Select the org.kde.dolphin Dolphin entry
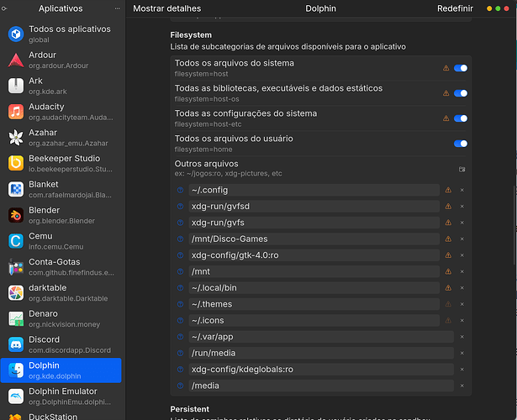The width and height of the screenshot is (517, 420). [x=61, y=370]
